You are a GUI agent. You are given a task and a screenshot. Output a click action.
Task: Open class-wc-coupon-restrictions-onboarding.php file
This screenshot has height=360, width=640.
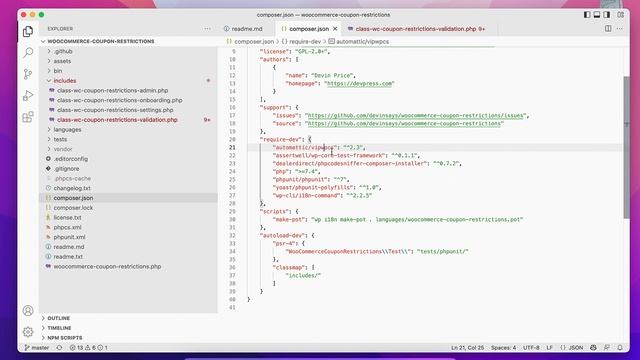[x=120, y=100]
